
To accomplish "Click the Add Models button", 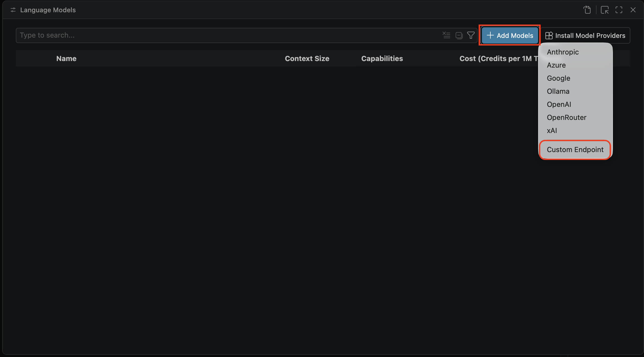I will click(510, 35).
